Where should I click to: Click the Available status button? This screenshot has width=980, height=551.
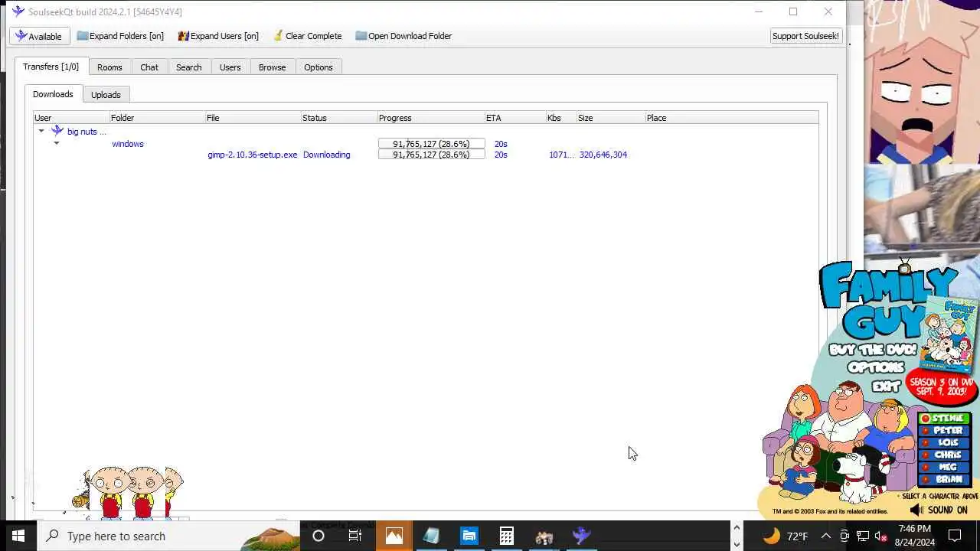[x=39, y=36]
